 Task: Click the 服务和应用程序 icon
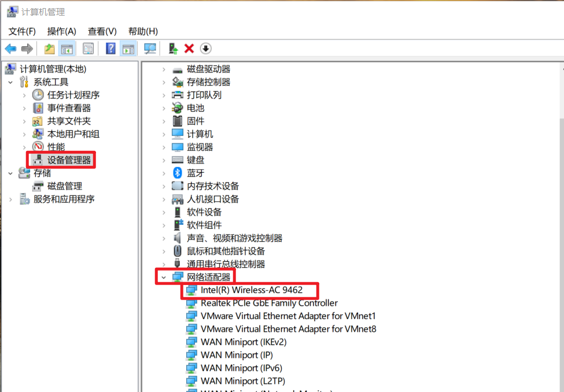pyautogui.click(x=24, y=199)
